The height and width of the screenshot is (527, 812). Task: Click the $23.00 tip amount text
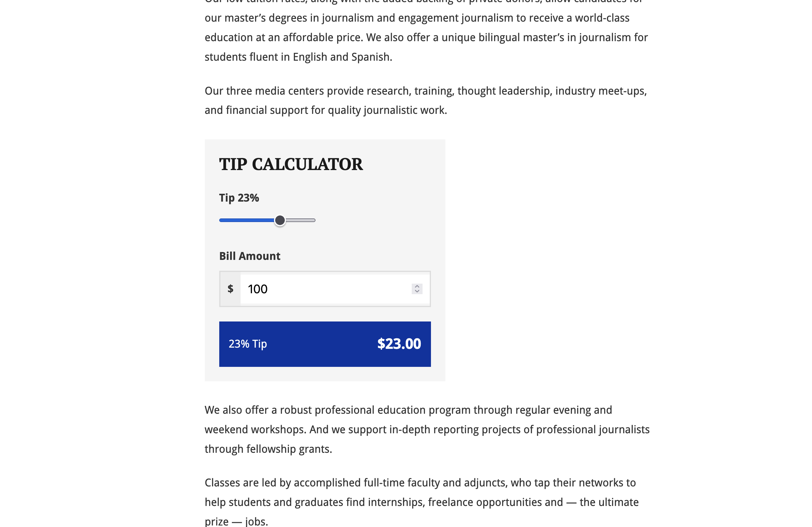pyautogui.click(x=398, y=344)
